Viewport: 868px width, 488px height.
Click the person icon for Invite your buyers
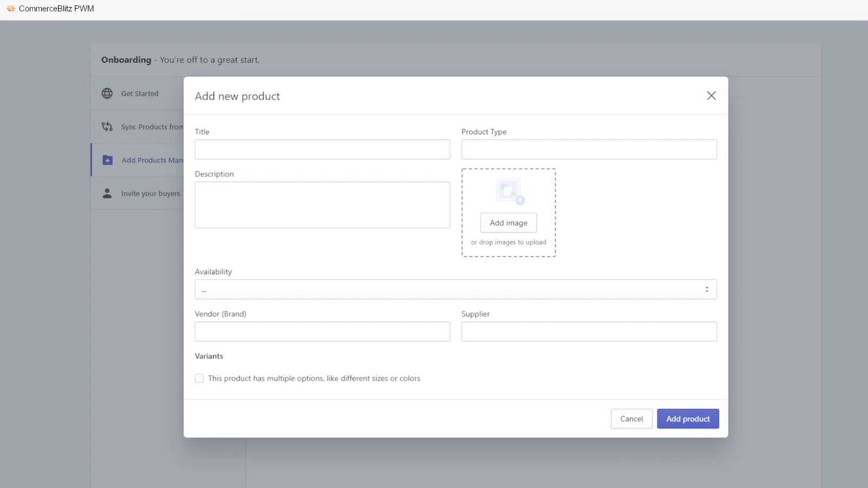coord(107,194)
